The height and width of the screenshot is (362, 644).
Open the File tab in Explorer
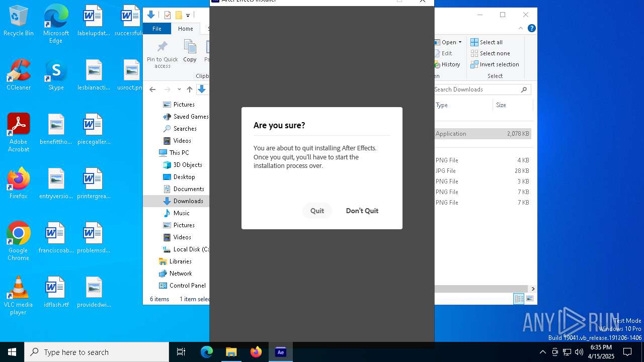pos(157,29)
